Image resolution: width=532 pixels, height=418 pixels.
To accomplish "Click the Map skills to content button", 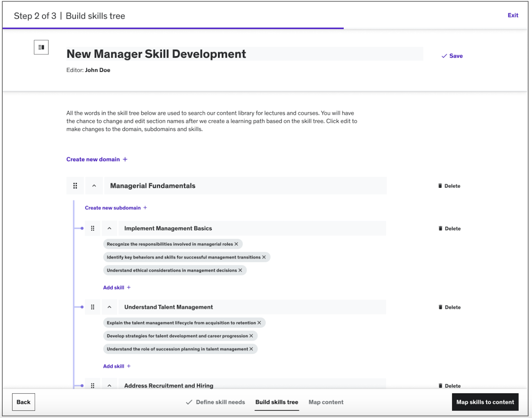I will pos(485,402).
